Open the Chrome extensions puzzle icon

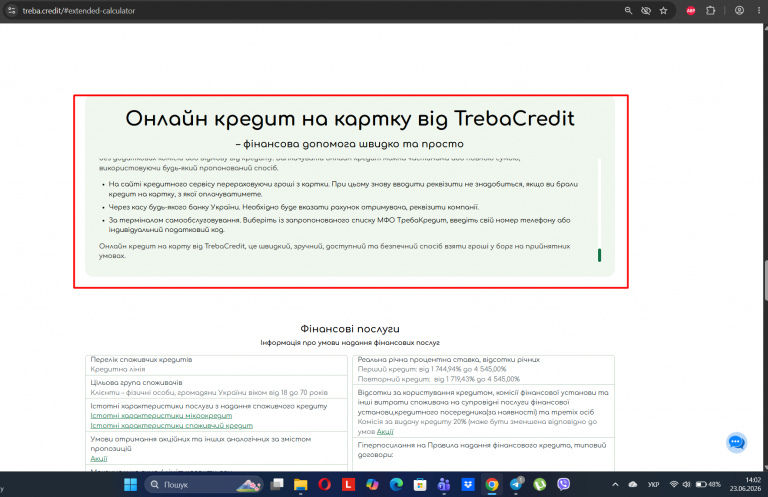coord(710,10)
